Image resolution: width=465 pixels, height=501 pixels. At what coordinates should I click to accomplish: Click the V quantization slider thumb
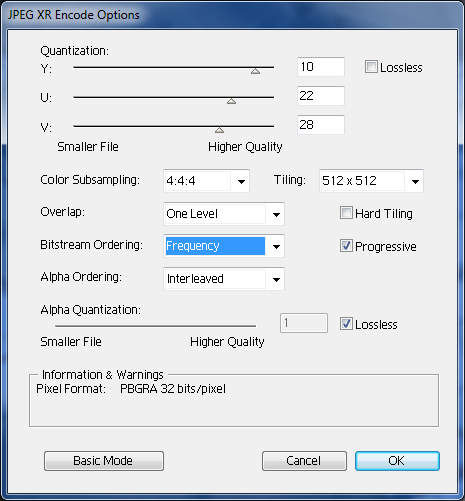219,130
